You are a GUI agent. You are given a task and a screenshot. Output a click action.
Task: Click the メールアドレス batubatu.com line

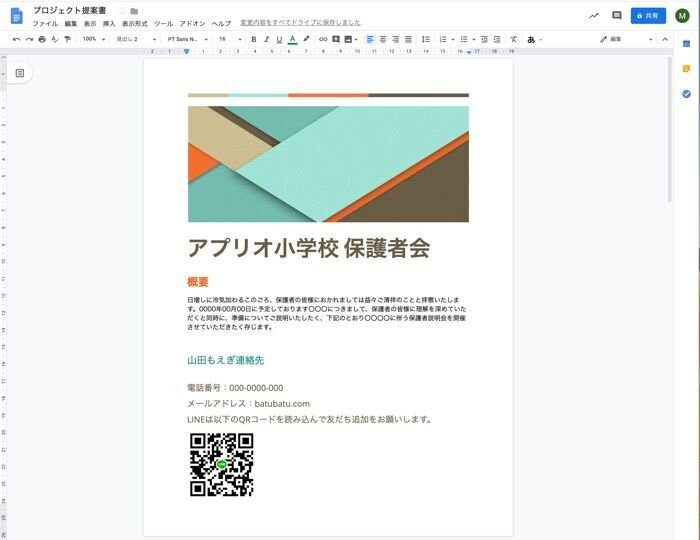pos(248,403)
